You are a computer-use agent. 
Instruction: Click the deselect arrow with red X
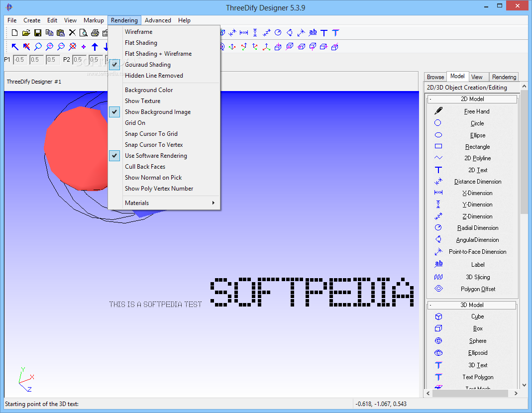[26, 46]
